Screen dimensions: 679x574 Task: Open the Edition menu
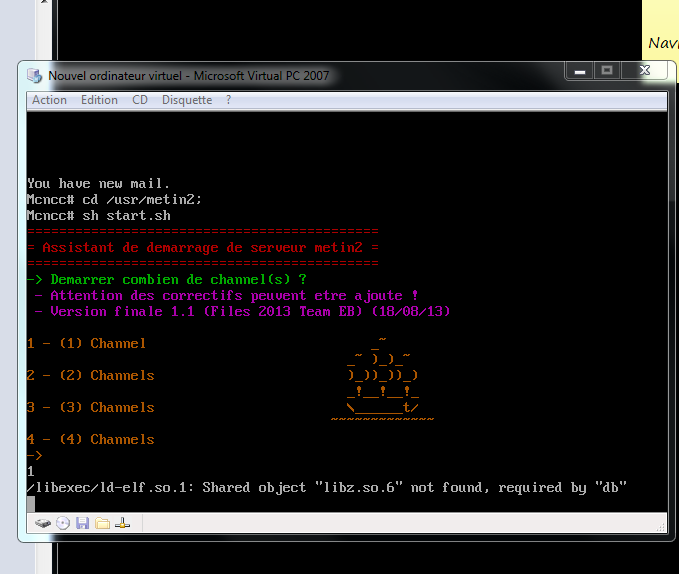coord(99,100)
